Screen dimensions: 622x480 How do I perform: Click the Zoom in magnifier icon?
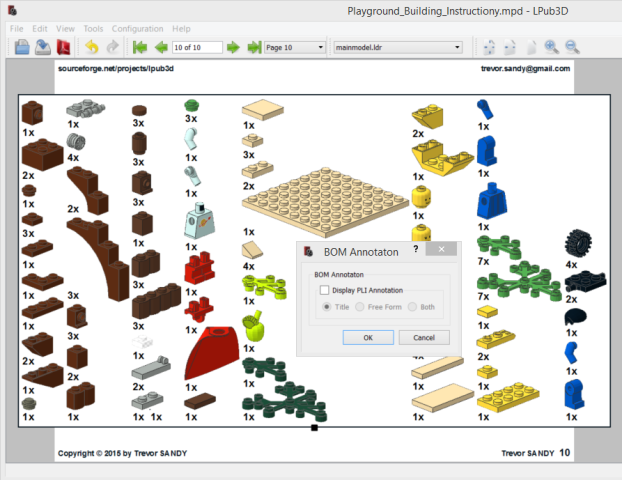click(551, 47)
